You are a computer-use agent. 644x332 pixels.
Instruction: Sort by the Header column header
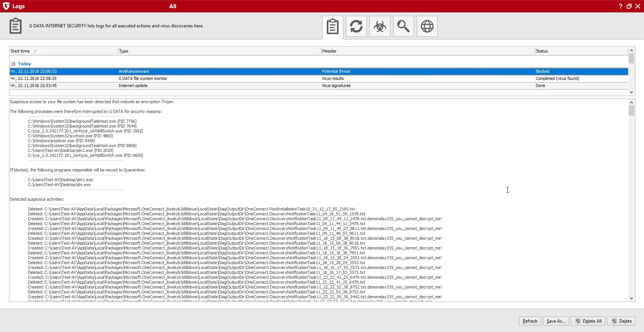click(428, 51)
